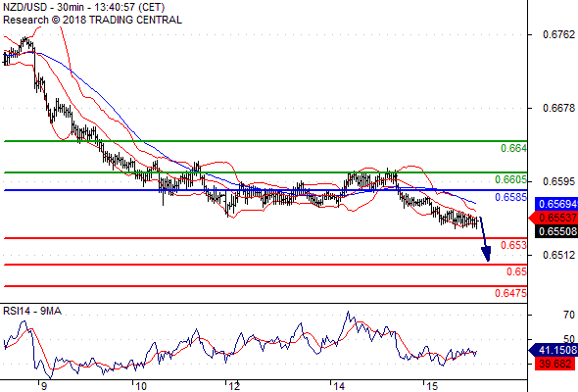Click the black 0.65508 current price tag
578x392 pixels.
[x=556, y=231]
